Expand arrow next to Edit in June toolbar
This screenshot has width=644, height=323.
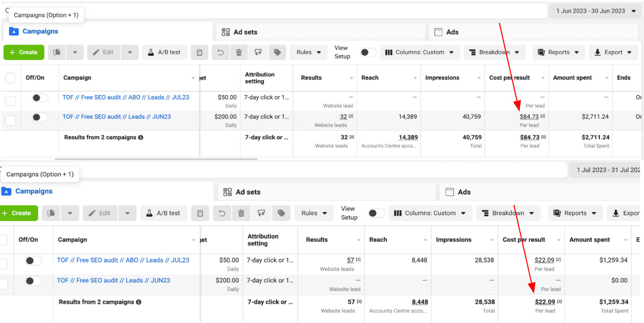pos(130,52)
